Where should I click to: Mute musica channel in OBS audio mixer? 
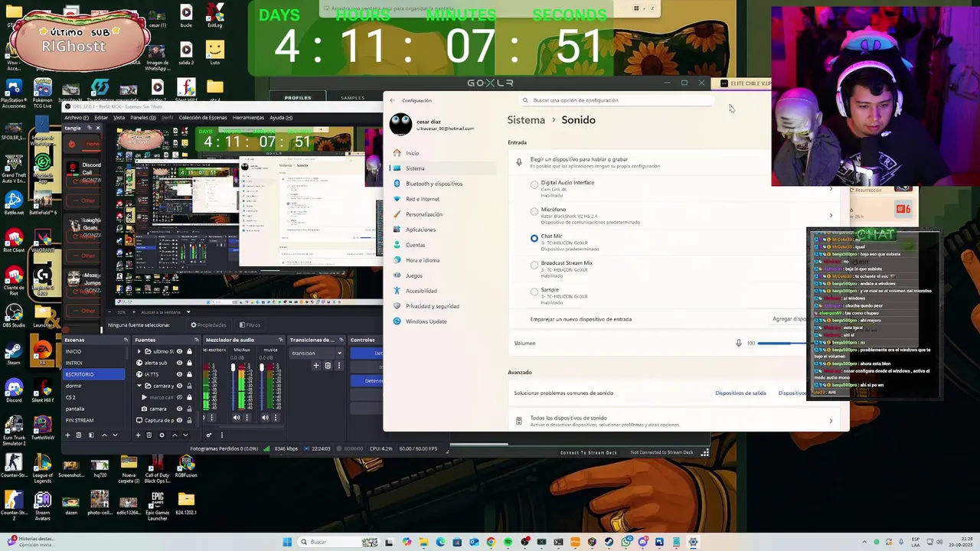coord(265,417)
